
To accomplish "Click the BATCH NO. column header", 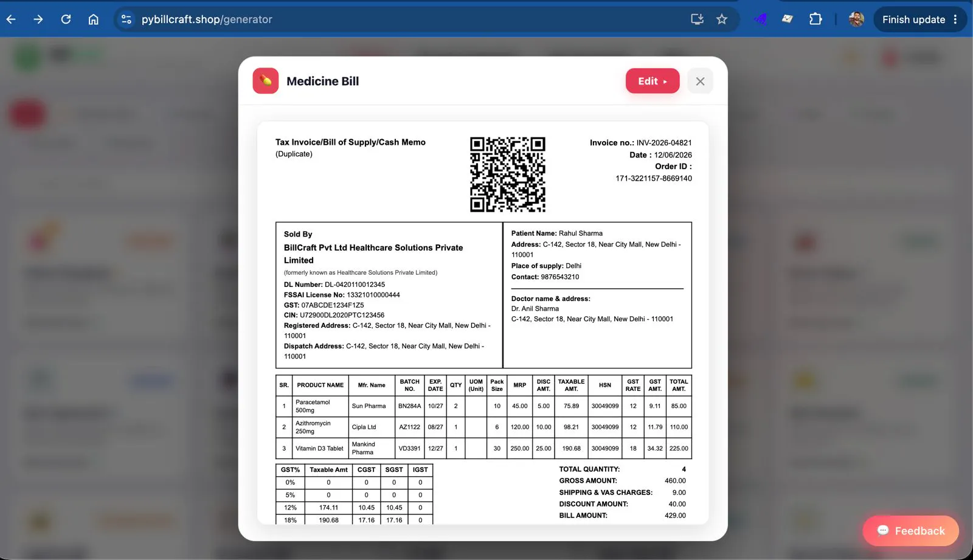I will click(x=409, y=385).
